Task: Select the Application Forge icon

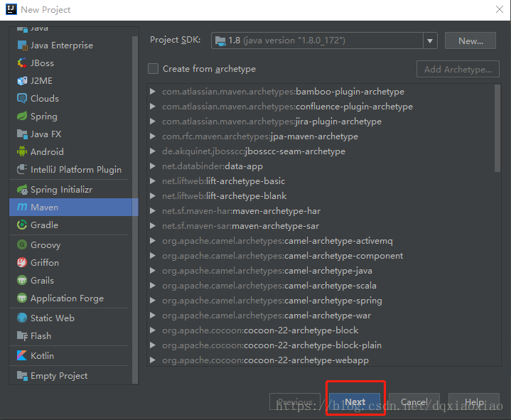Action: tap(22, 298)
